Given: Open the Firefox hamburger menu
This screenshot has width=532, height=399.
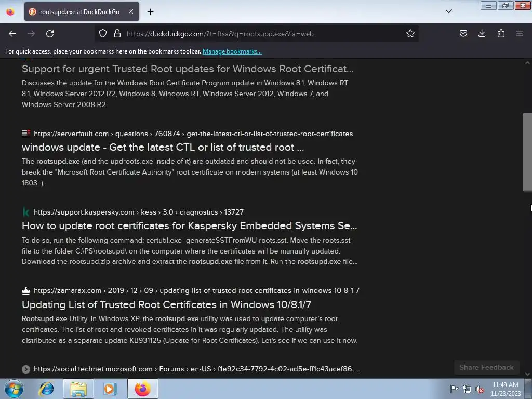Looking at the screenshot, I should click(x=520, y=33).
